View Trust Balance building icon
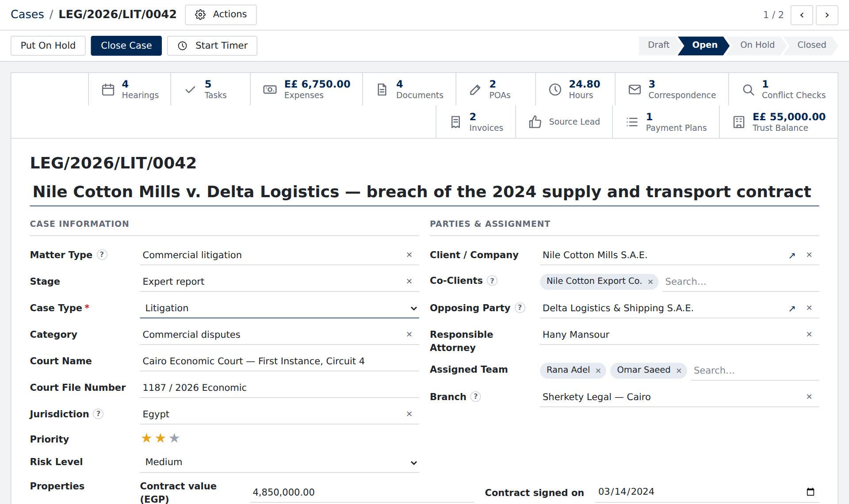The image size is (849, 504). click(x=779, y=122)
